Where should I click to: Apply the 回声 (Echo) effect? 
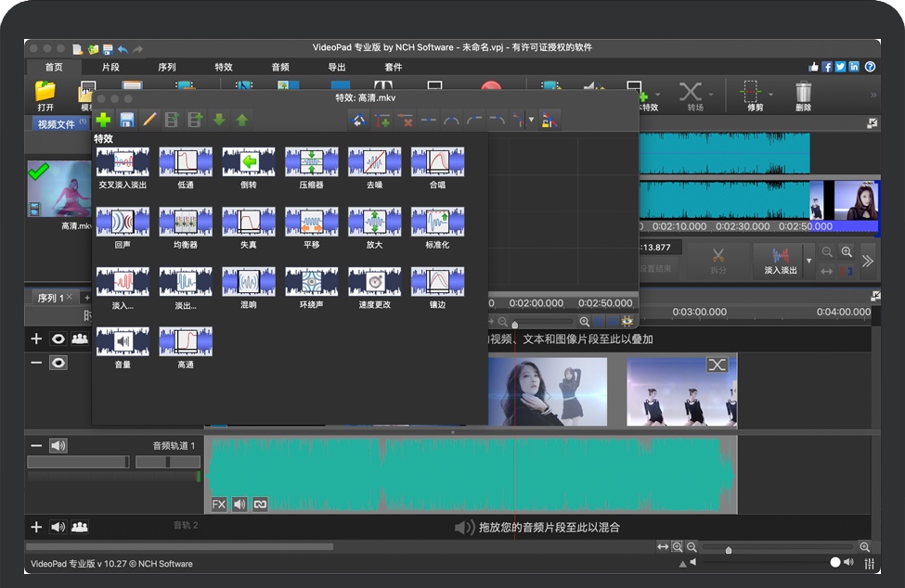(122, 223)
